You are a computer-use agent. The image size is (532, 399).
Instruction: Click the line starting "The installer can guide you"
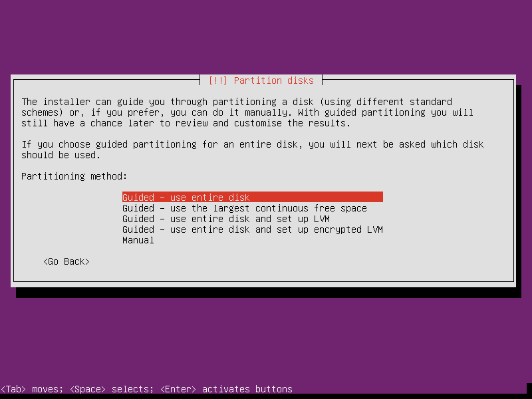coord(237,102)
